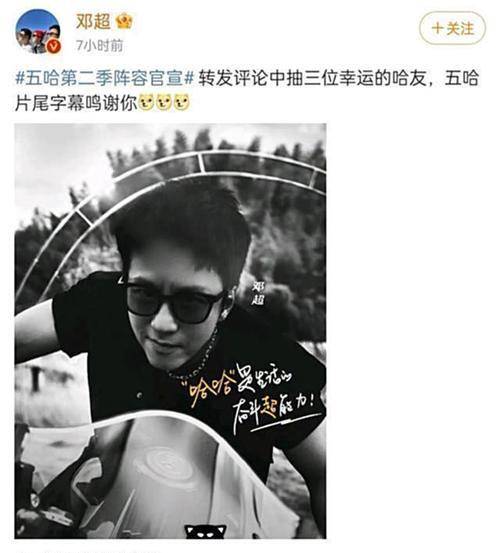
Task: Click the black cat logo on poster
Action: coord(206,531)
